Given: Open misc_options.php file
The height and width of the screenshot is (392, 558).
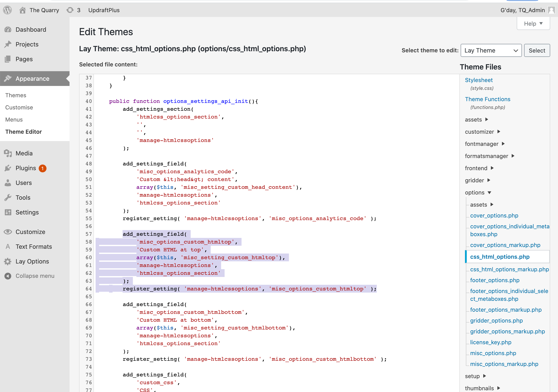Looking at the screenshot, I should tap(493, 353).
